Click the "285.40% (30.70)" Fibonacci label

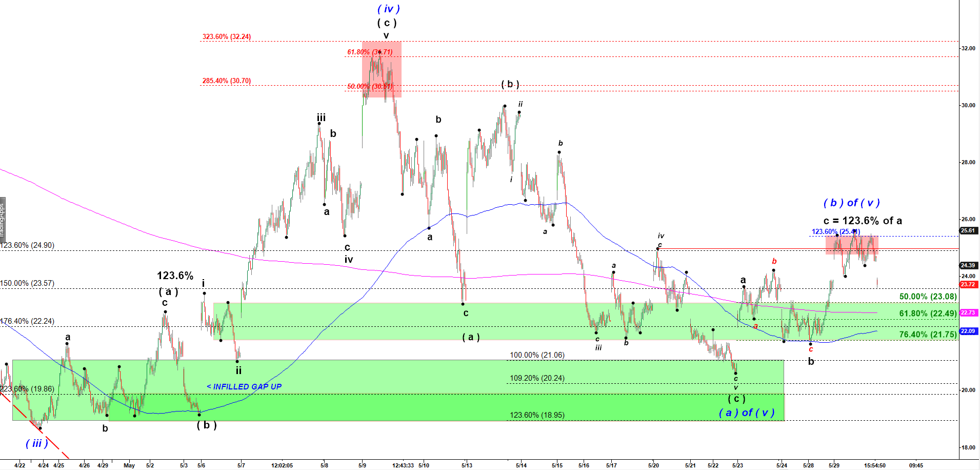tap(227, 81)
